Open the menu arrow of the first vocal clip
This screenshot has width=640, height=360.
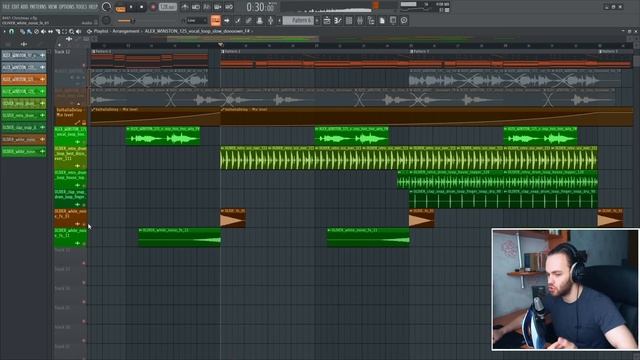(x=128, y=129)
